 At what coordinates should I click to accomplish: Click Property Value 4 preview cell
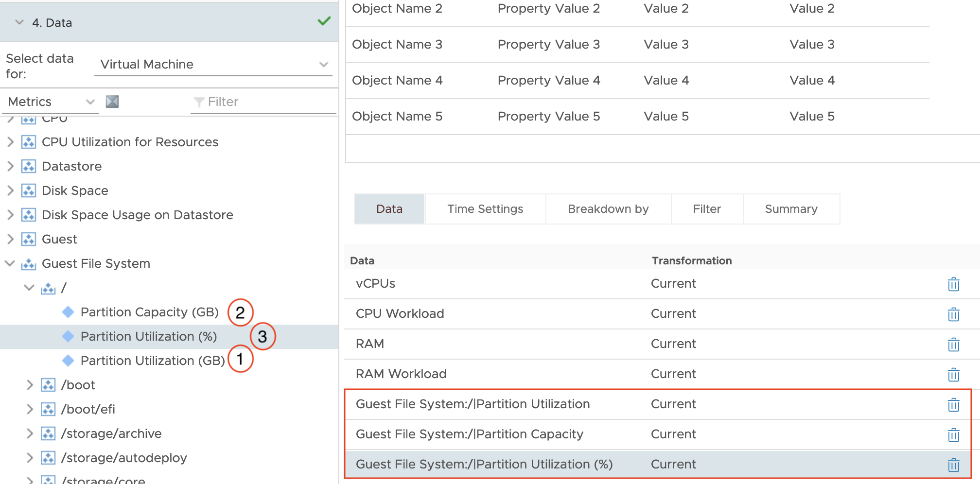(549, 80)
